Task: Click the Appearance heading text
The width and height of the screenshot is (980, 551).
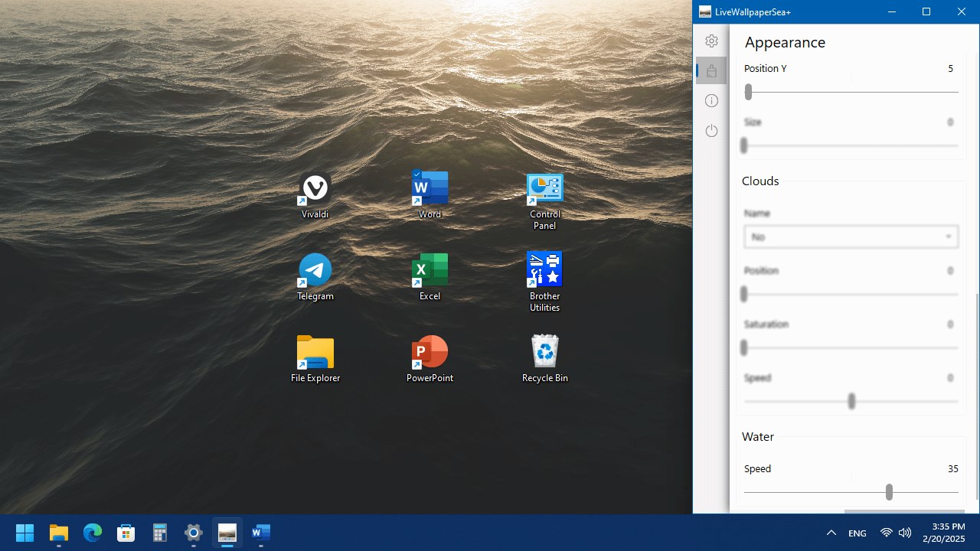Action: click(x=785, y=42)
